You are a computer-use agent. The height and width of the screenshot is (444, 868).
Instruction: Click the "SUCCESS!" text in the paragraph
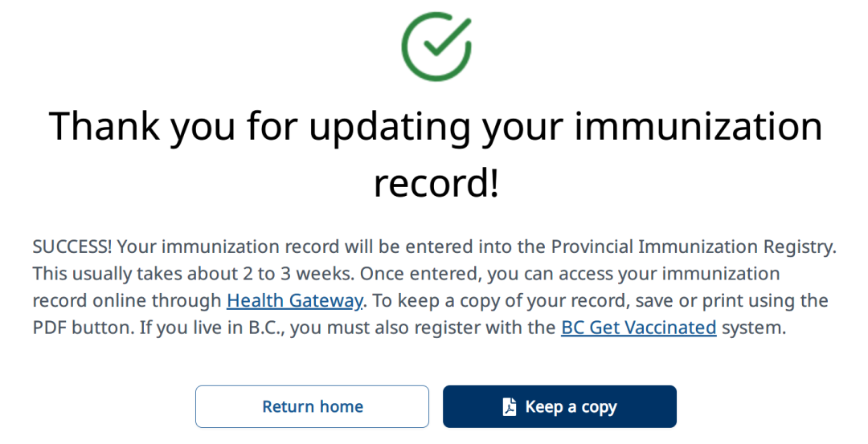coord(72,247)
